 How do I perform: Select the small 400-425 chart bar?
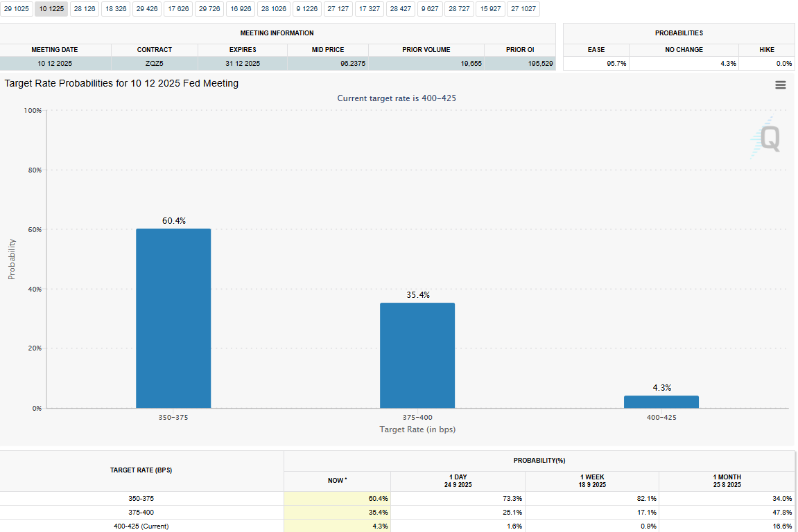pos(661,402)
